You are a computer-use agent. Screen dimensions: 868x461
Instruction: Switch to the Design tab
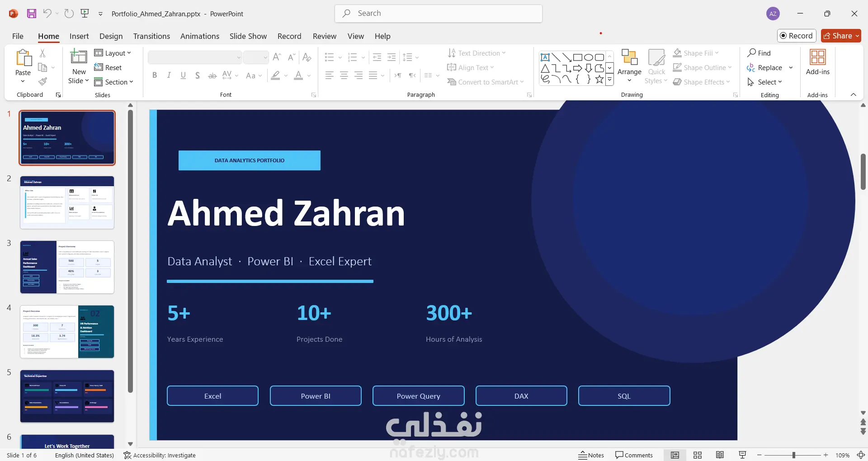pyautogui.click(x=111, y=36)
